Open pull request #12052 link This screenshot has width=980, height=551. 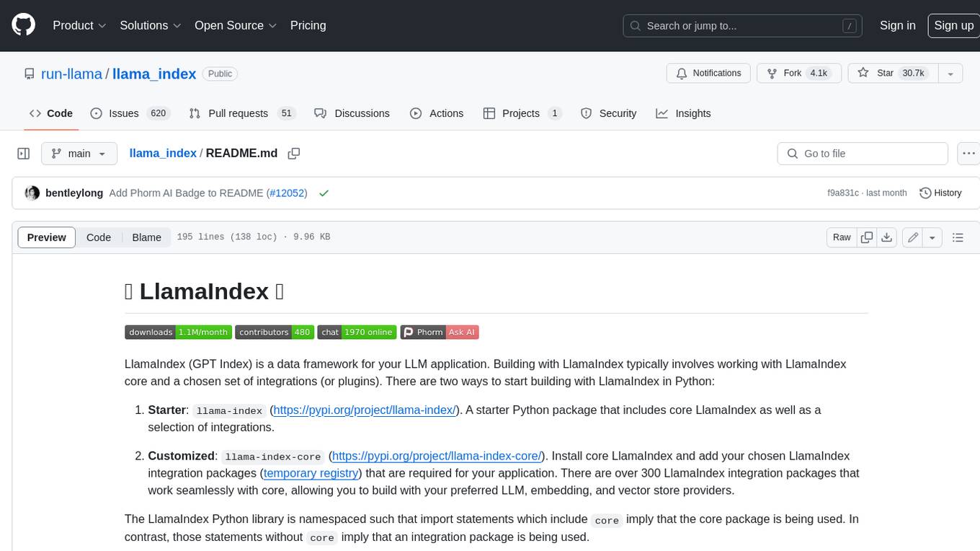click(286, 193)
